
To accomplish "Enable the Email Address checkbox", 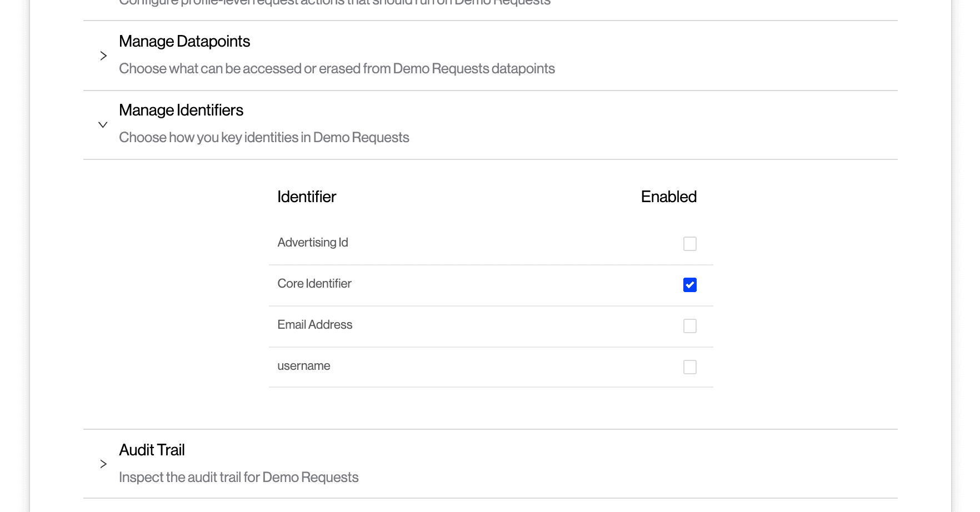I will point(689,326).
